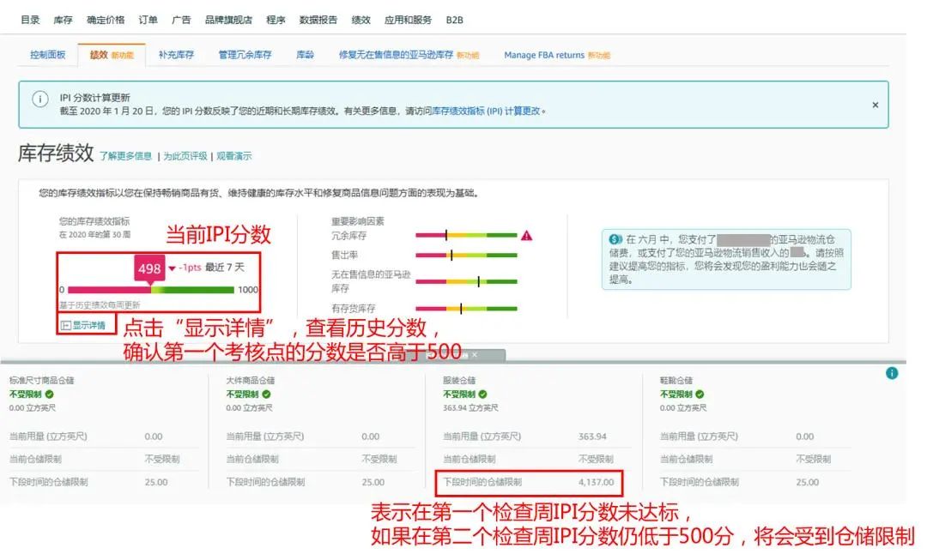This screenshot has width=927, height=560.
Task: Close the storage panel handle
Action: (475, 354)
